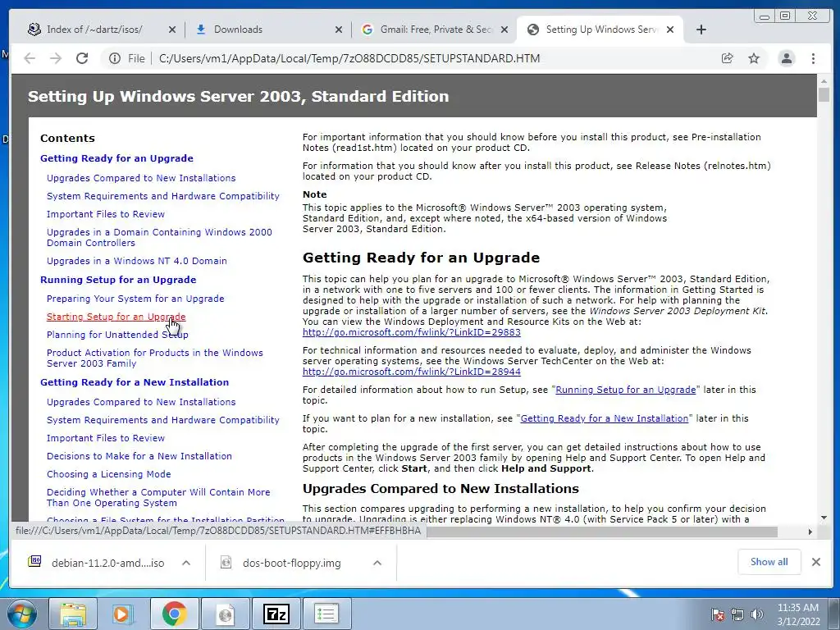Click the share page icon
The image size is (840, 630).
pyautogui.click(x=727, y=58)
